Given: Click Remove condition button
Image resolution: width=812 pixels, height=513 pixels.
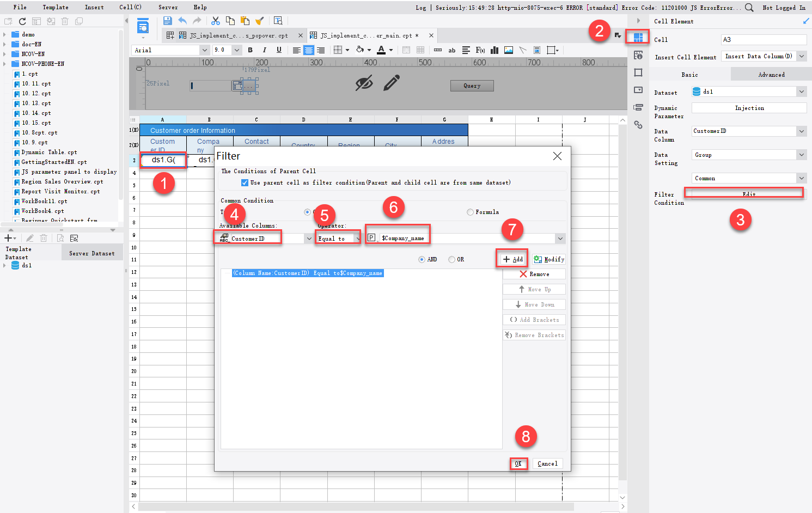Looking at the screenshot, I should pyautogui.click(x=534, y=274).
